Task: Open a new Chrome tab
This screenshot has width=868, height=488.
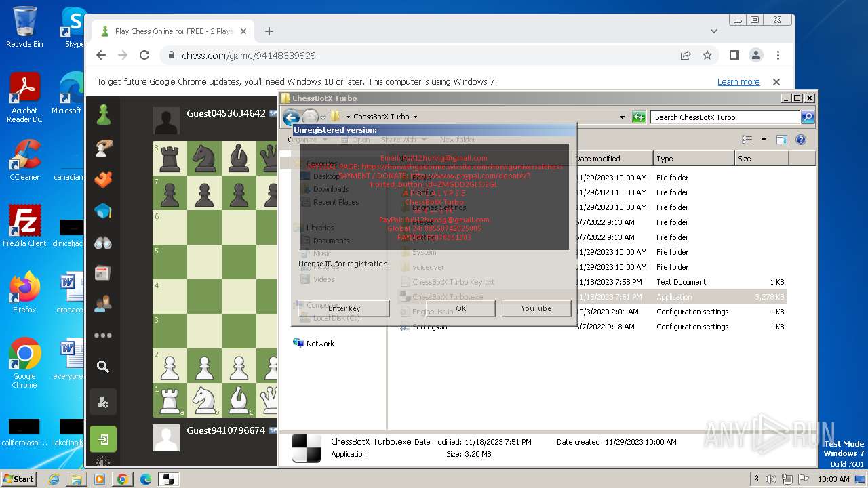Action: click(269, 31)
